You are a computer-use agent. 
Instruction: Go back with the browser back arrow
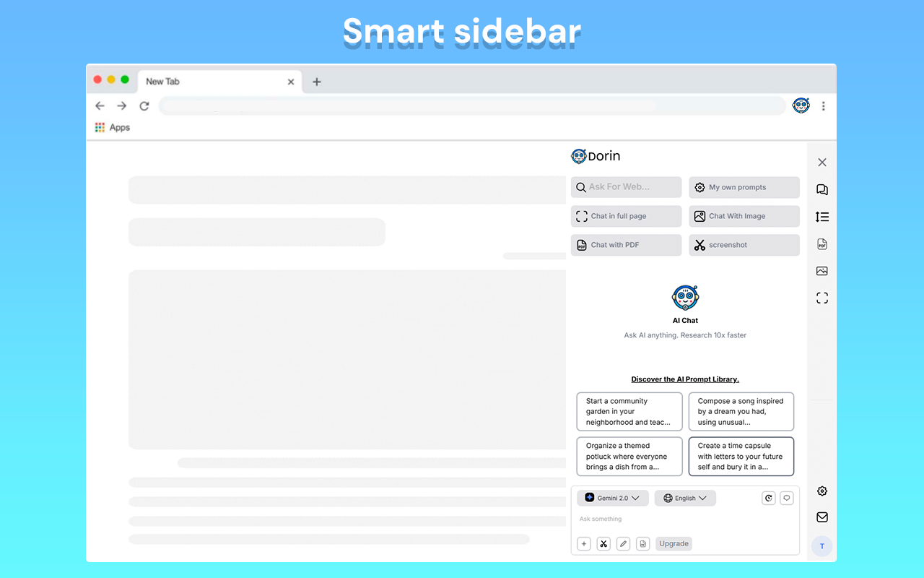coord(100,106)
